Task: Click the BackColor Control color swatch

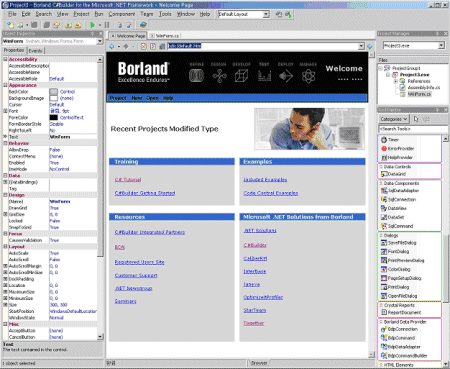Action: [x=54, y=92]
